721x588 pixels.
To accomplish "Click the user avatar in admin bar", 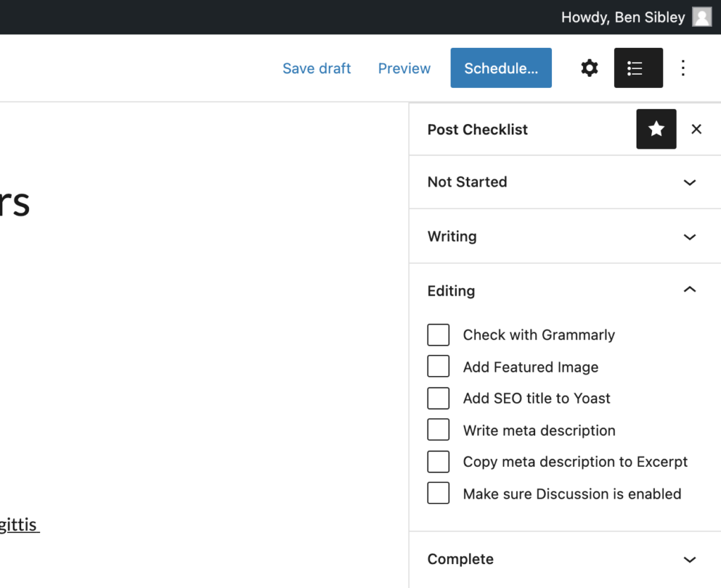I will (x=702, y=17).
